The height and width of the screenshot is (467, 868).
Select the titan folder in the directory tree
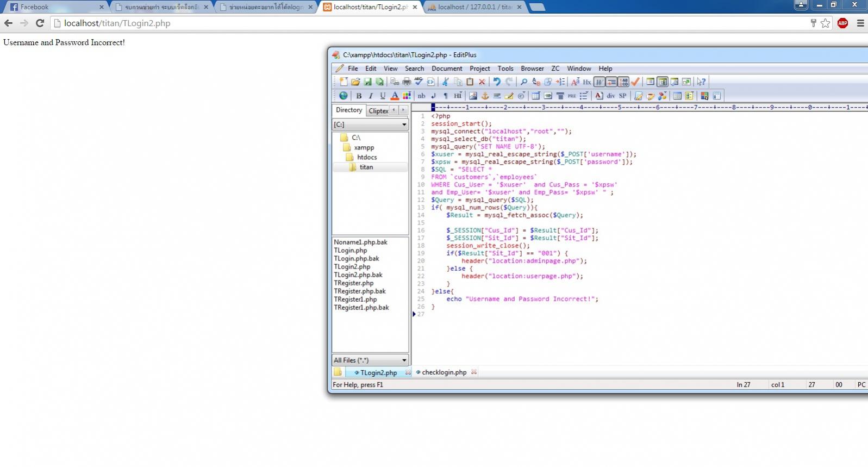pyautogui.click(x=366, y=167)
